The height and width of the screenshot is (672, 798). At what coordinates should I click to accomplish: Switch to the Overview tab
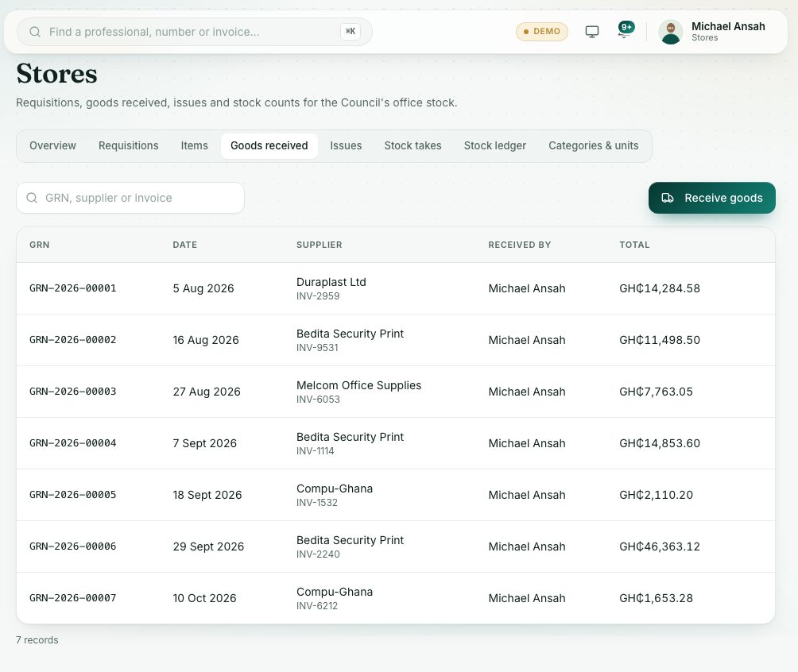click(52, 146)
